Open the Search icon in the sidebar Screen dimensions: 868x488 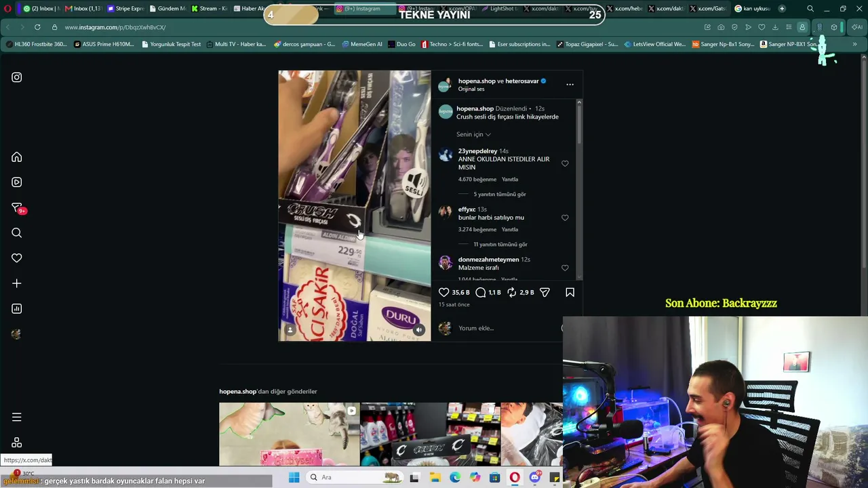coord(17,233)
